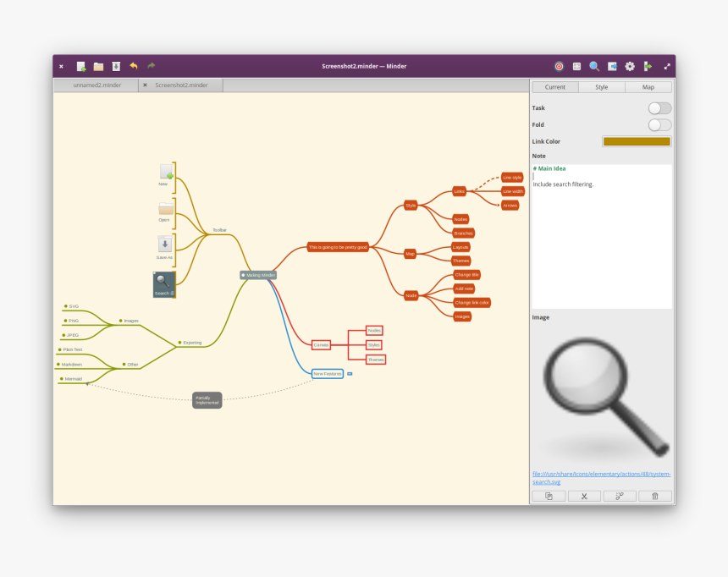Select the 'Making Minder' root node
This screenshot has height=577, width=728.
coord(260,275)
